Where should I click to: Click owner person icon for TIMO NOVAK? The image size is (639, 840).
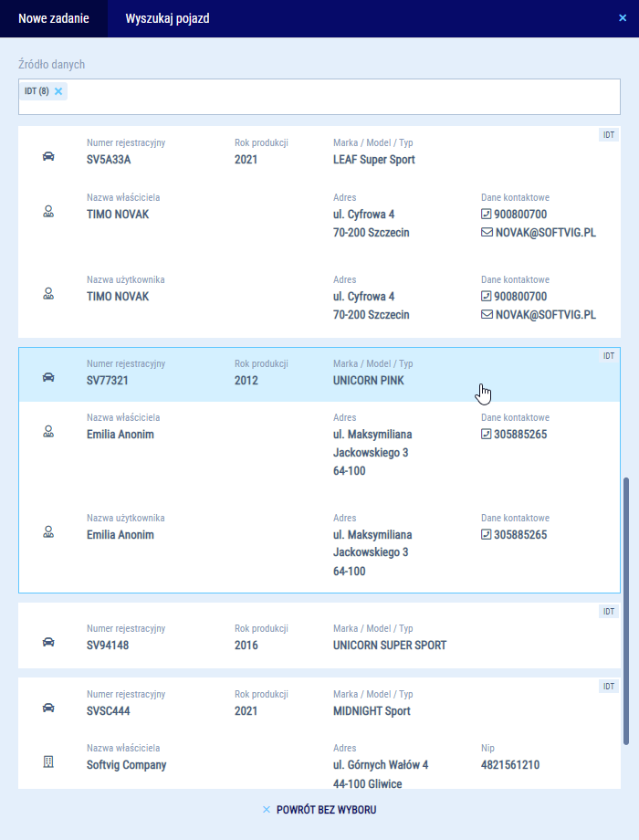(x=48, y=211)
